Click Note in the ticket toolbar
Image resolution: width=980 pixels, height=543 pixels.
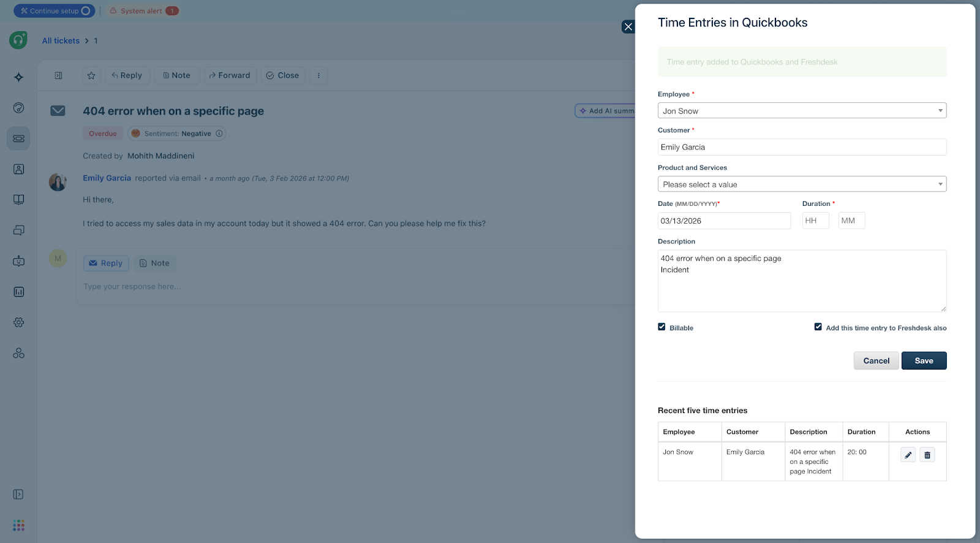point(177,75)
